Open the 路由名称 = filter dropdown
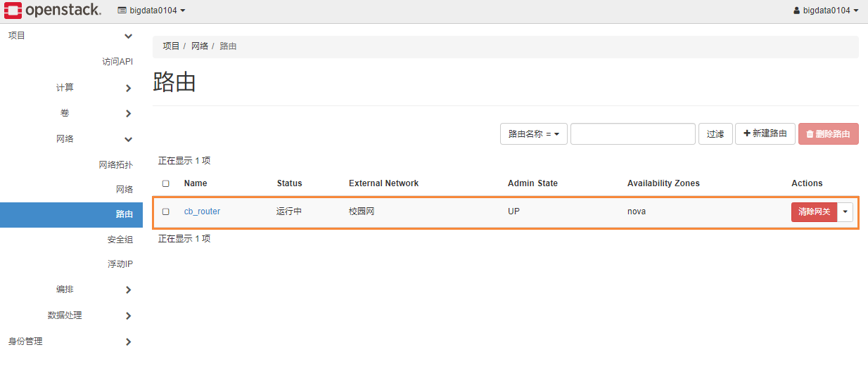This screenshot has height=378, width=868. click(534, 134)
